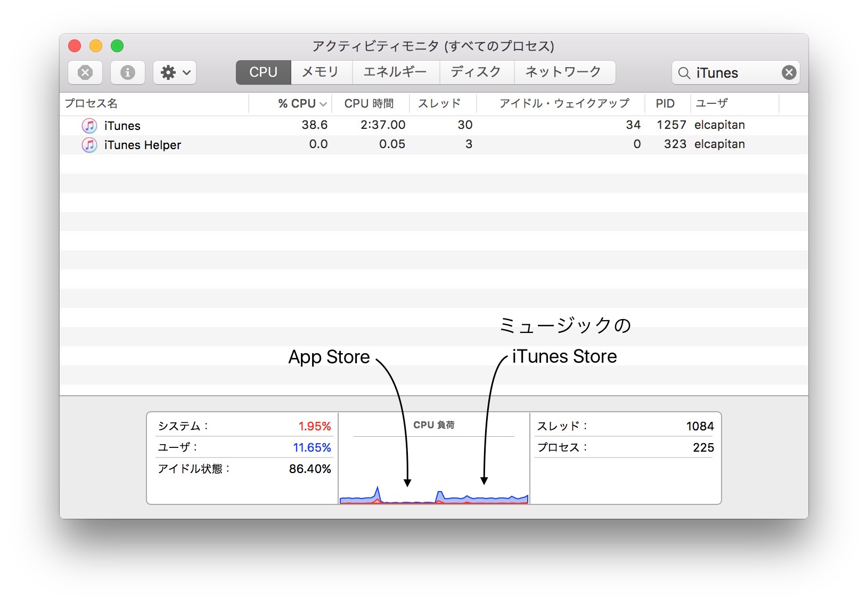Switch to the ディスク tab

[x=477, y=72]
